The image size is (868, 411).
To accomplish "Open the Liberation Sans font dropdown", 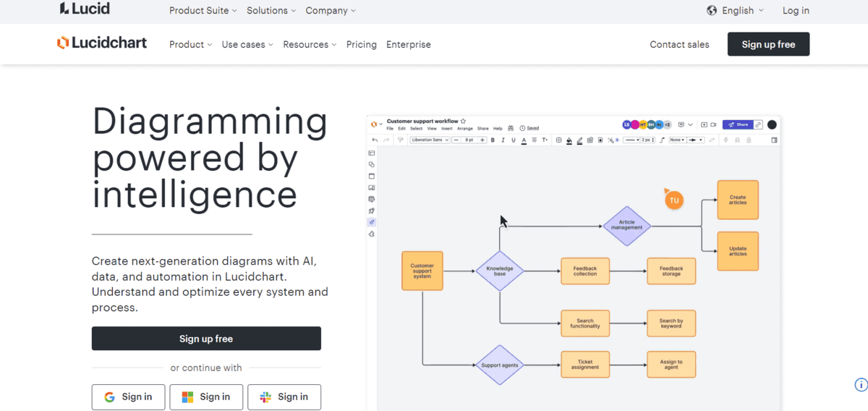I will coord(430,140).
